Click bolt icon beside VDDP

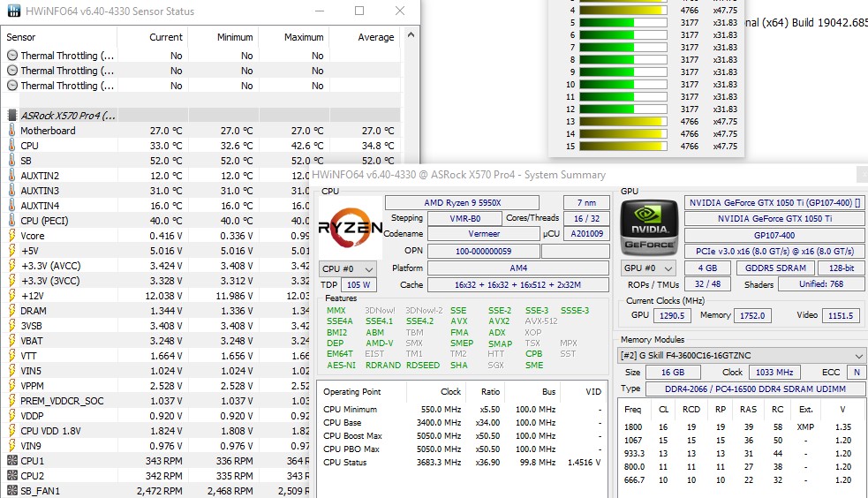11,415
